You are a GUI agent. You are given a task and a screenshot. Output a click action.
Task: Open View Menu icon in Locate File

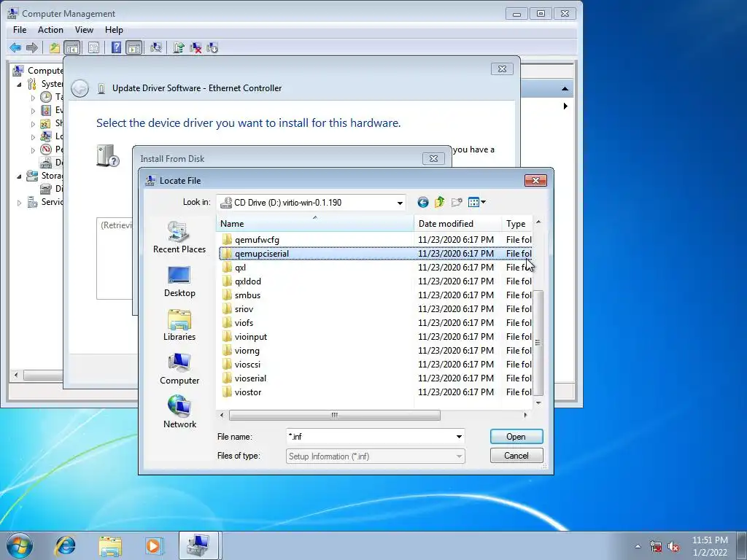[477, 203]
